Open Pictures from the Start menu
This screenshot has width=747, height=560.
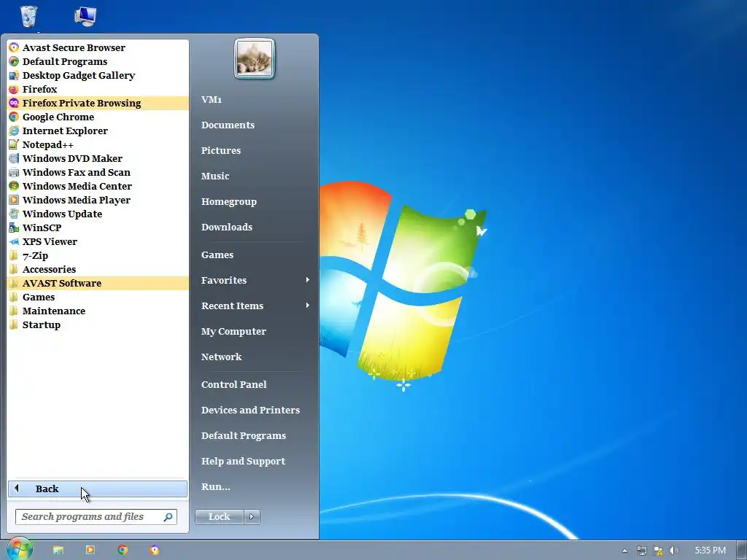[220, 150]
